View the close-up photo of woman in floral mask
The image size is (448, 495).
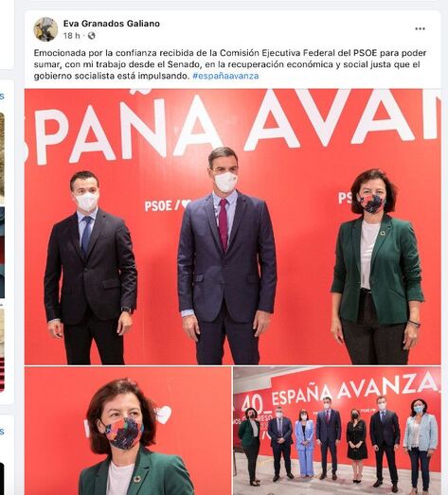tap(128, 431)
